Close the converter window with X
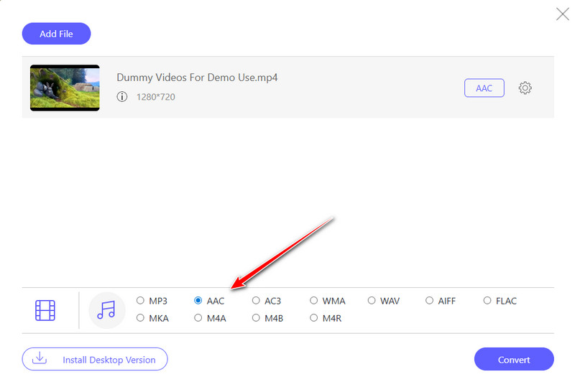 [x=562, y=13]
